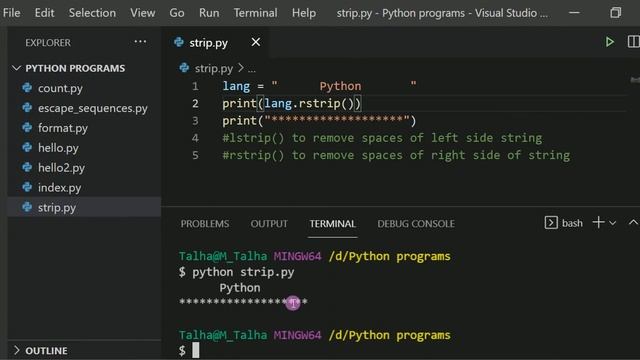Click line number 5 in the gutter
Screen dimensions: 640x360
pyautogui.click(x=195, y=155)
